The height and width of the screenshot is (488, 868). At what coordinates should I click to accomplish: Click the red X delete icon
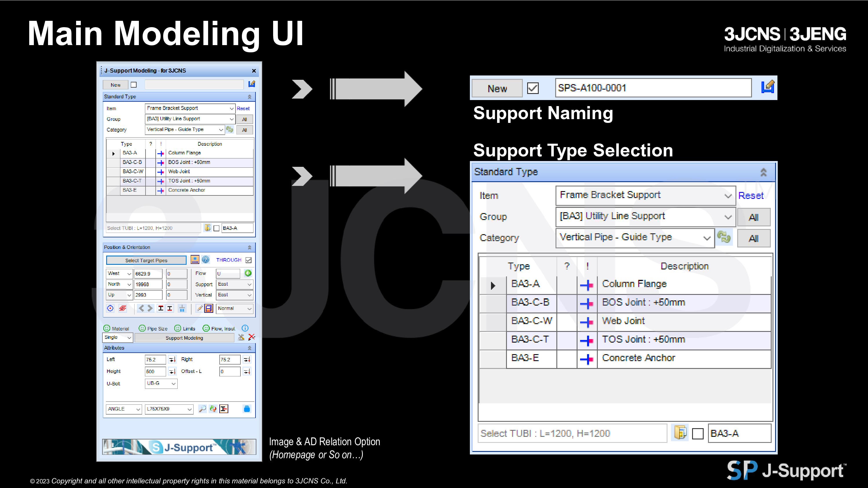pos(251,337)
